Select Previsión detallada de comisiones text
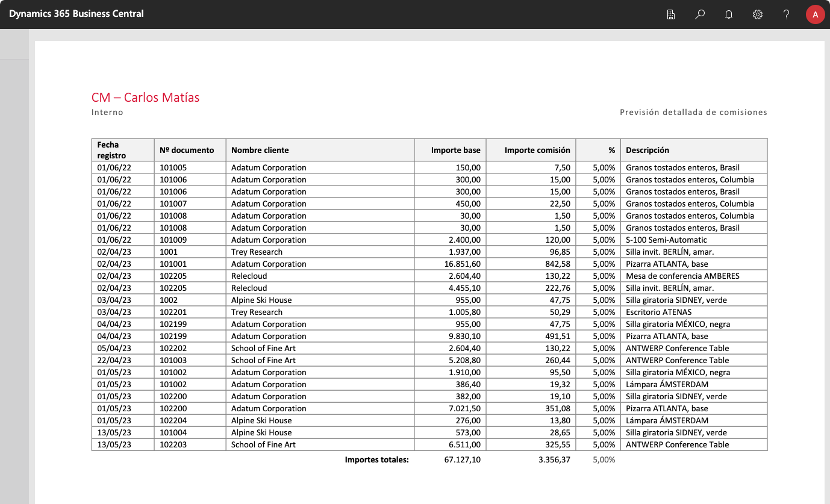 pyautogui.click(x=693, y=112)
